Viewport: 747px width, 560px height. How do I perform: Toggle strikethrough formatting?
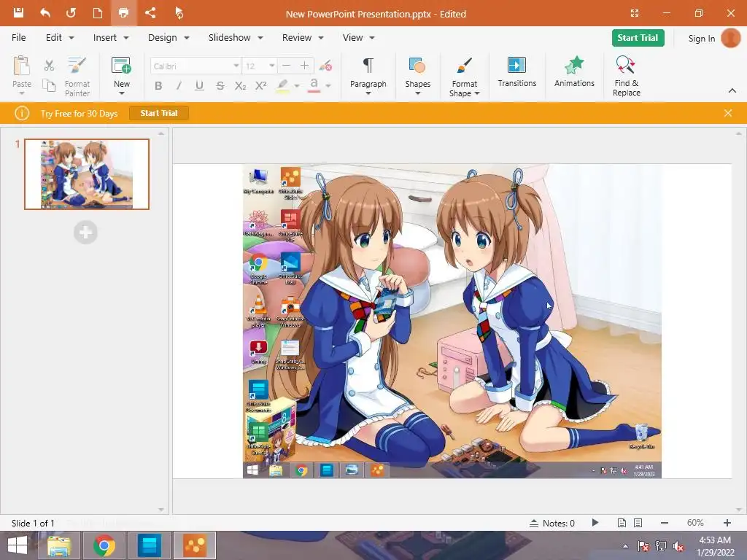[220, 86]
